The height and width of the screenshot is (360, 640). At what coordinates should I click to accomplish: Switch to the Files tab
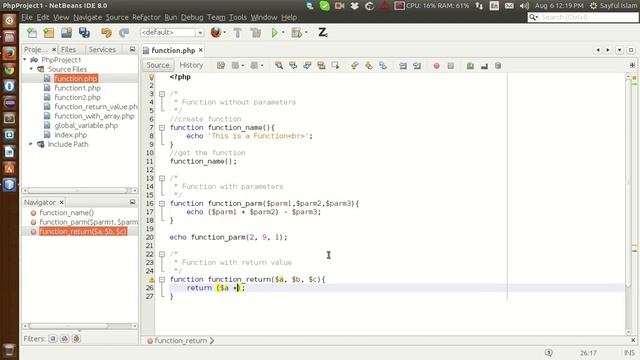(68, 49)
